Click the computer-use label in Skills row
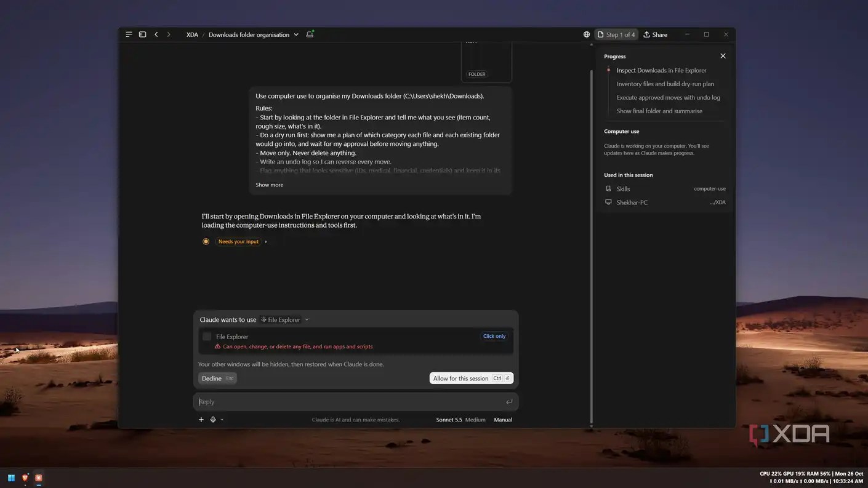The height and width of the screenshot is (488, 868). 710,189
